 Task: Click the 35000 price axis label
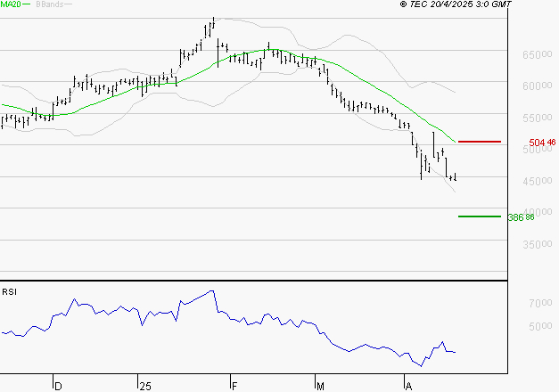538,244
